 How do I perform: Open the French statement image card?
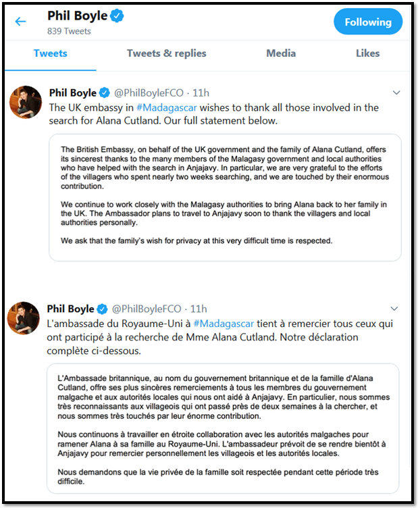click(223, 428)
